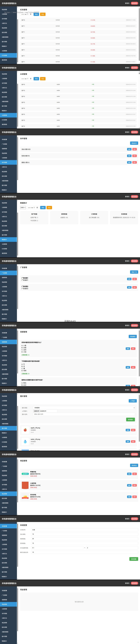Focus the 图片名称 input field
Image resolution: width=140 pixels, height=644 pixels.
(x=84, y=414)
